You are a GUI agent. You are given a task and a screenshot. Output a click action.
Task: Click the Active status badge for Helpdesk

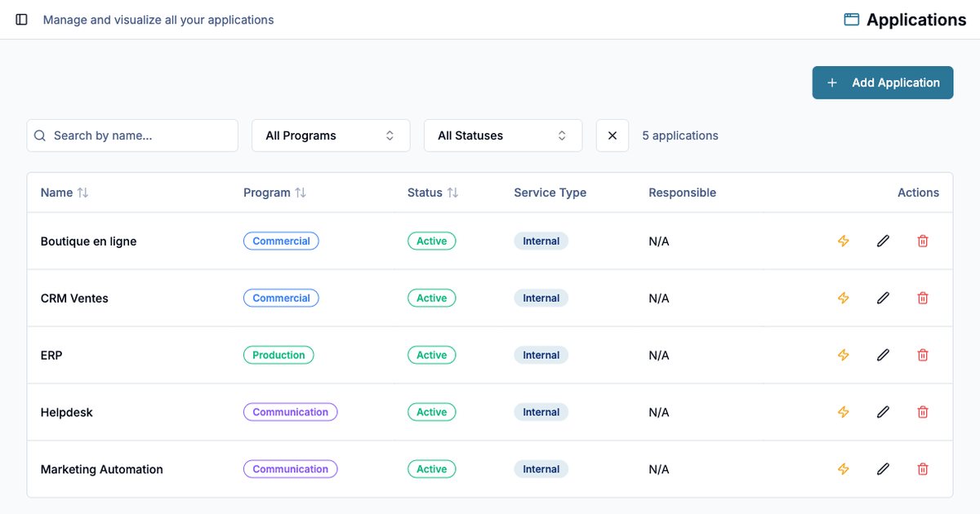pyautogui.click(x=432, y=412)
